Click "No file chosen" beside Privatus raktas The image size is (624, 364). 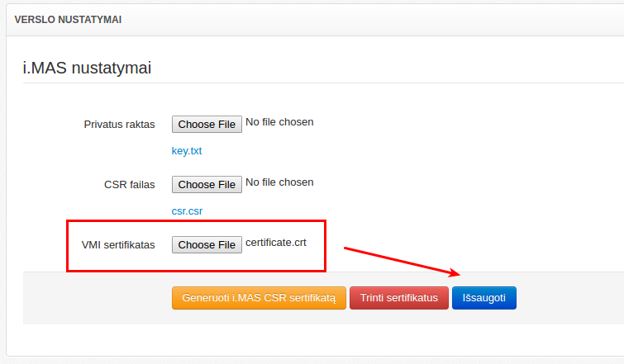[x=279, y=122]
